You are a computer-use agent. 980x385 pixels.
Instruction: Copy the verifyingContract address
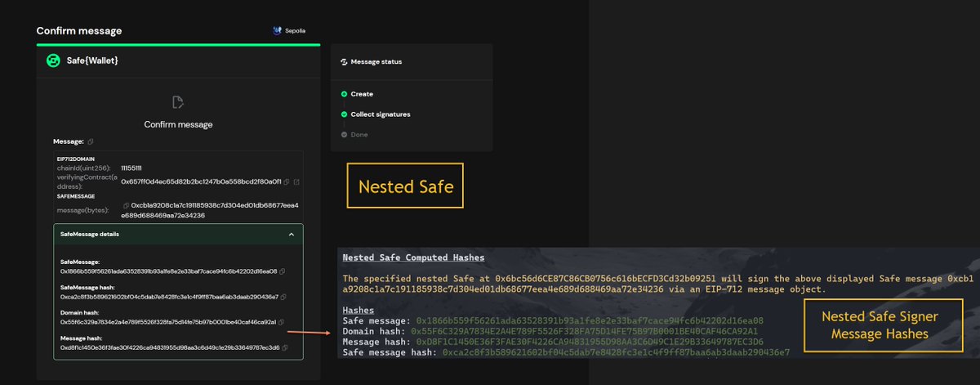pos(287,181)
